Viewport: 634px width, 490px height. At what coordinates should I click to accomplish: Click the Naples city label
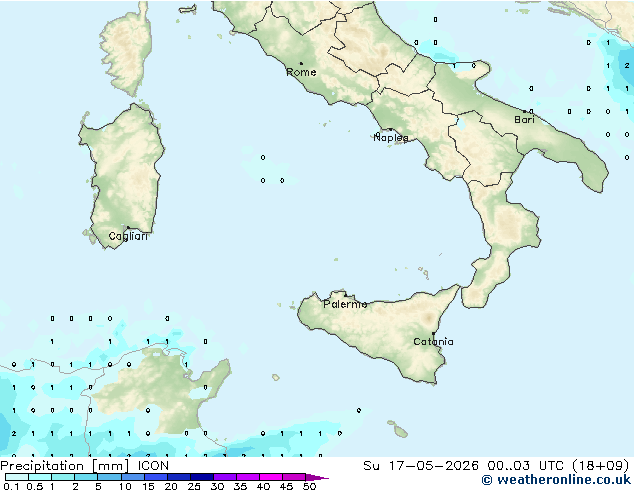tap(391, 137)
